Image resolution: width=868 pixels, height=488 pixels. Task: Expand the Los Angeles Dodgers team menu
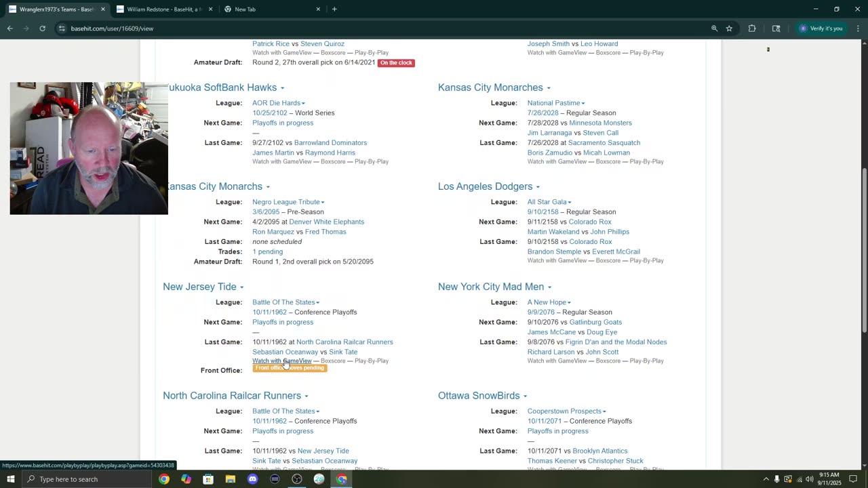point(538,187)
